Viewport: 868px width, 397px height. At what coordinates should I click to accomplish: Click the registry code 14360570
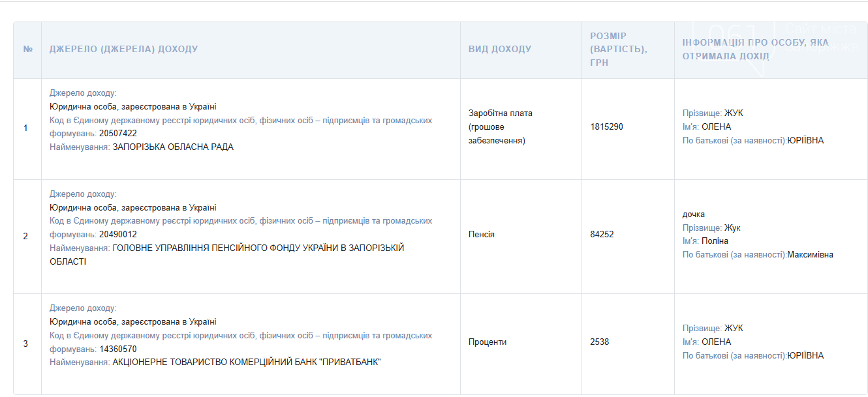117,349
